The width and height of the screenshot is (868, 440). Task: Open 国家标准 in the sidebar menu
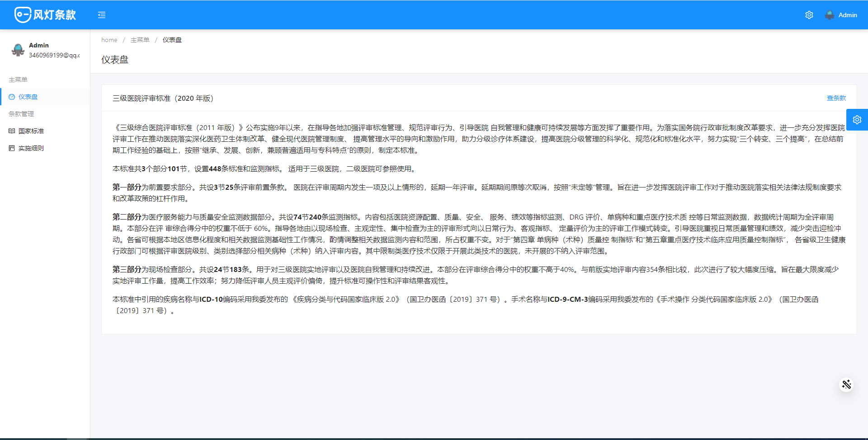click(45, 131)
